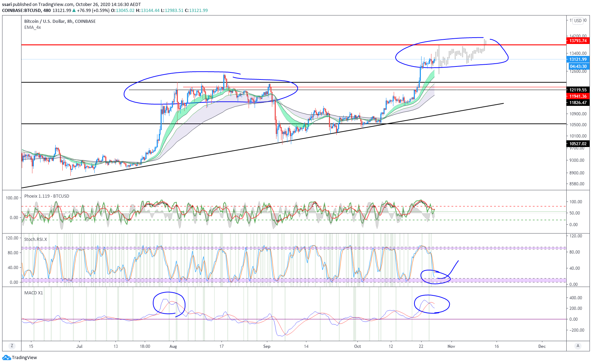Click the ssari published on TradingView.com line

point(71,5)
